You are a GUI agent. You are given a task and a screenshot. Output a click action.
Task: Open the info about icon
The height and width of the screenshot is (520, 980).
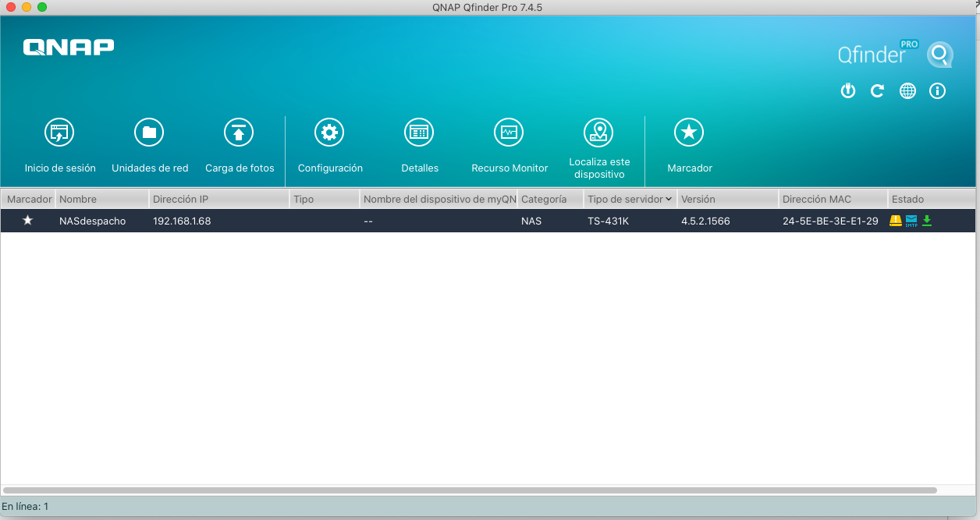tap(937, 91)
